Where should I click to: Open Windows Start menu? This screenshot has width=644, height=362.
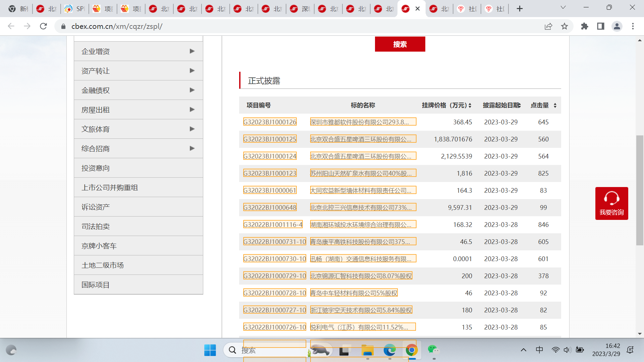[210, 350]
